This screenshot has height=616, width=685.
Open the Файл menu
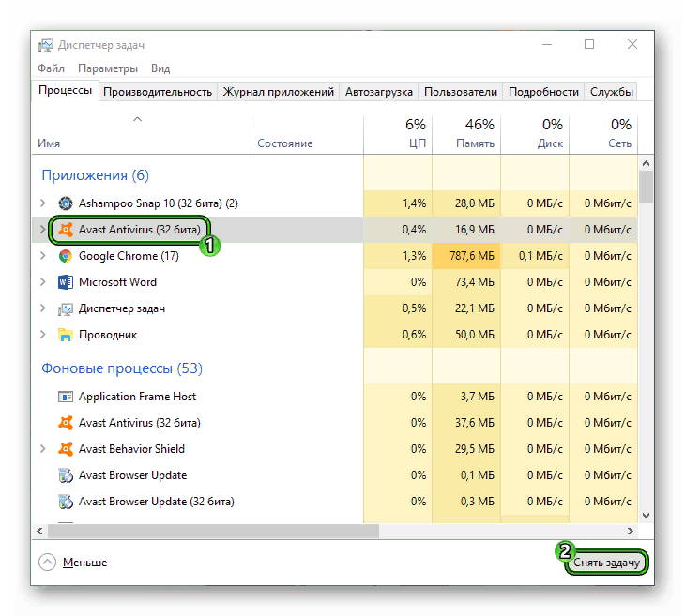pos(51,68)
